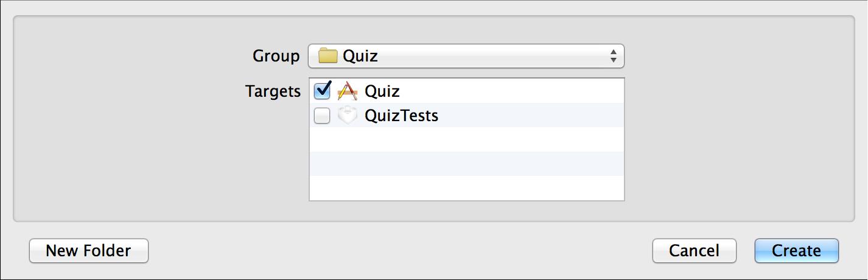The image size is (868, 280).
Task: Click the yellow folder icon in Group popup
Action: coord(328,56)
